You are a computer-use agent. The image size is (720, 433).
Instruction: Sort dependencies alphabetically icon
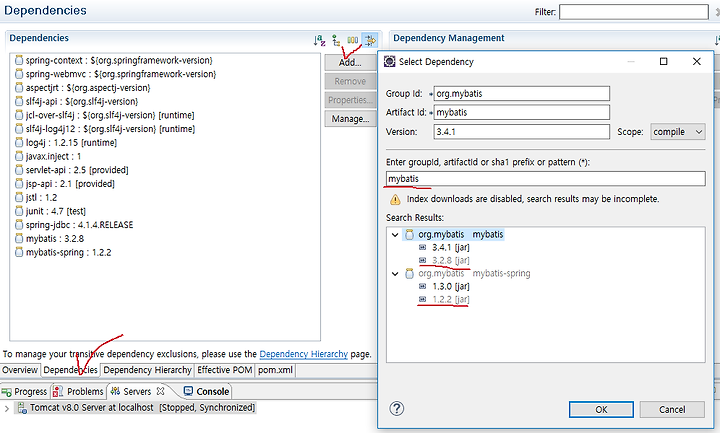pyautogui.click(x=320, y=40)
